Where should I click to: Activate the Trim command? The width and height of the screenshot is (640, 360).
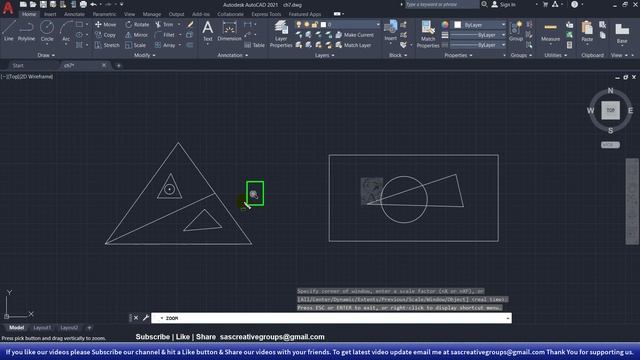pos(164,24)
